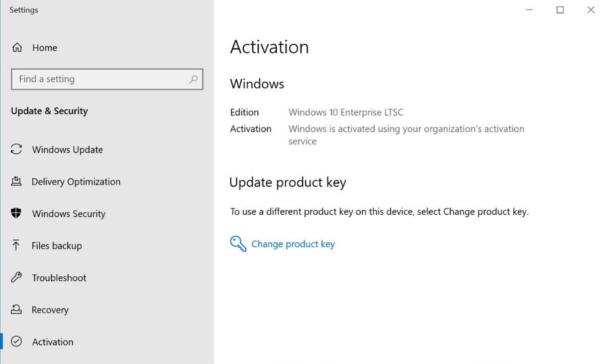Open the 'Change product key' link

293,244
